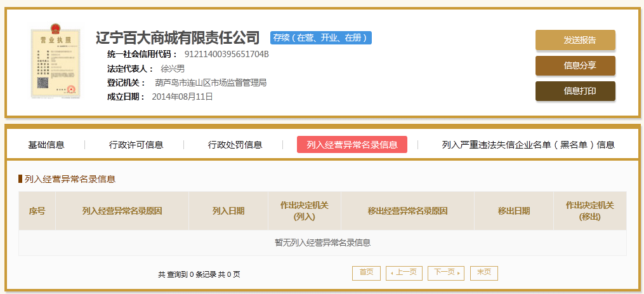644x294 pixels.
Task: Click legal representative name 徐兴男
Action: (x=173, y=69)
